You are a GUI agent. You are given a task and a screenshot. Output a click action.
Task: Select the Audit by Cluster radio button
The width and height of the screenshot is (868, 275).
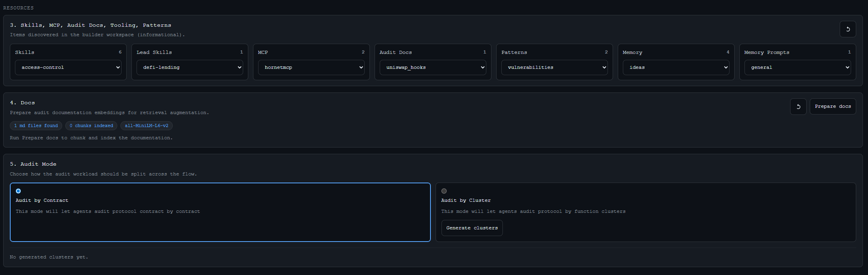[444, 191]
